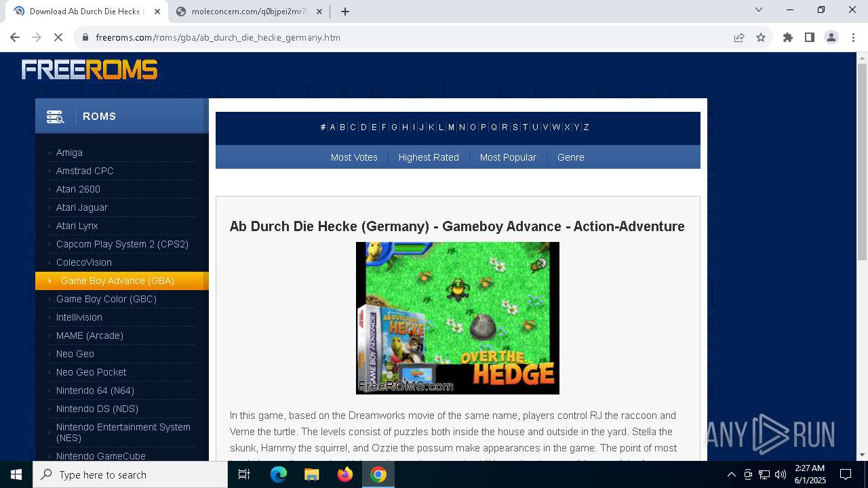Open the Atari Jaguar category
This screenshot has width=868, height=488.
[82, 207]
